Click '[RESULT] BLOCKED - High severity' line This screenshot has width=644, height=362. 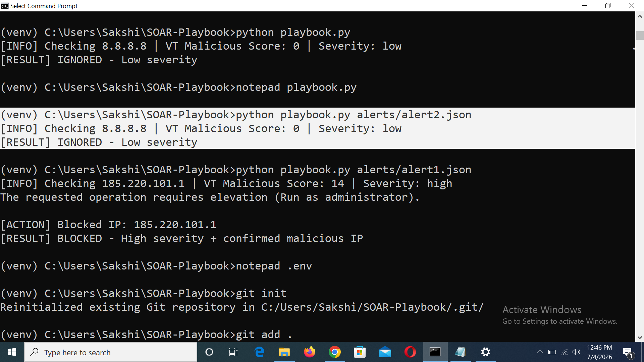pos(182,238)
